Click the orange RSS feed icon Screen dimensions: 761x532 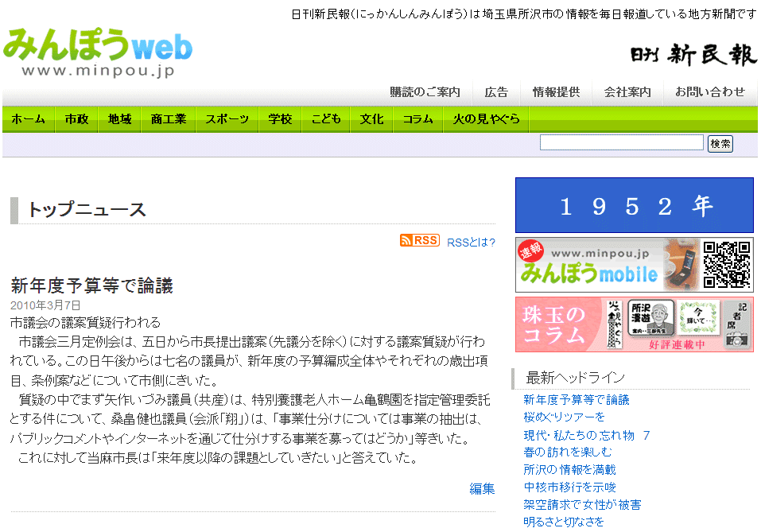tap(419, 241)
